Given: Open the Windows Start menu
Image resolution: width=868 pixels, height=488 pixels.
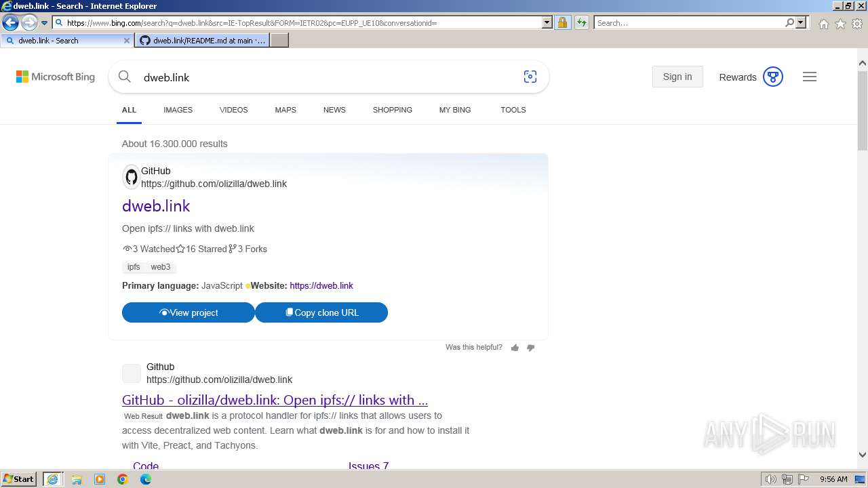Looking at the screenshot, I should pos(18,479).
